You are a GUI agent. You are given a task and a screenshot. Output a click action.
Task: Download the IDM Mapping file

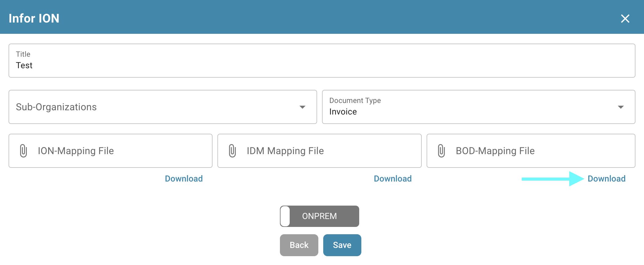[393, 179]
